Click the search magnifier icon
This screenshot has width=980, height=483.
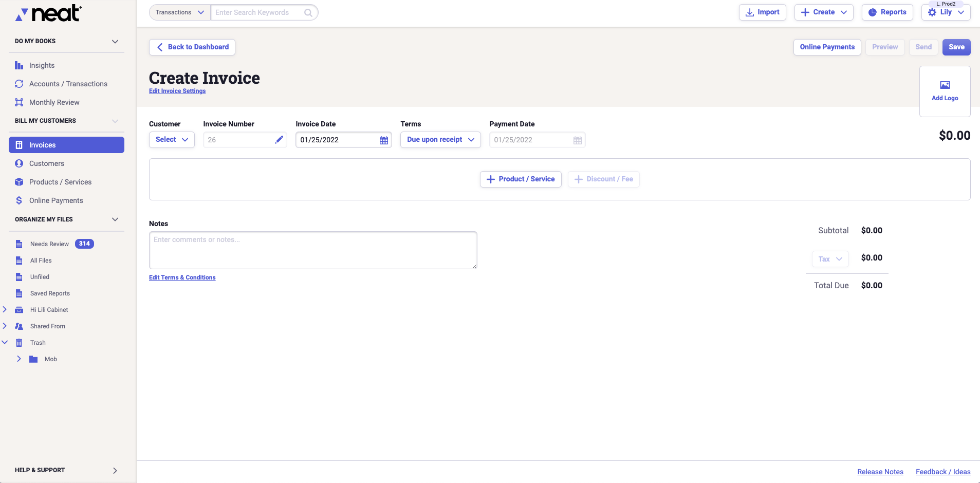click(x=308, y=13)
